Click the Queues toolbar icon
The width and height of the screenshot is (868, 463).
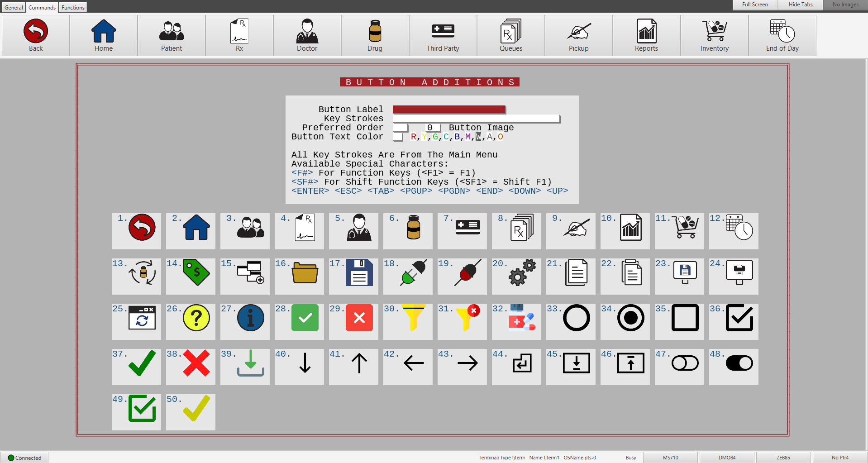[510, 35]
